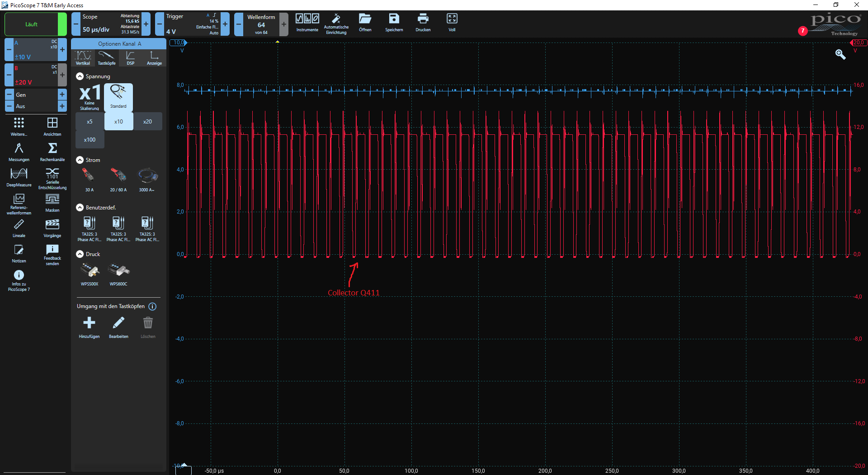Open the Notizen notes tool
The height and width of the screenshot is (475, 868).
19,254
